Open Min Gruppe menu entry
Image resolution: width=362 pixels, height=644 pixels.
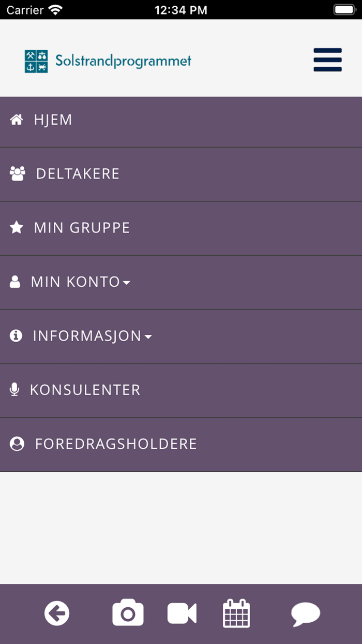click(x=82, y=228)
